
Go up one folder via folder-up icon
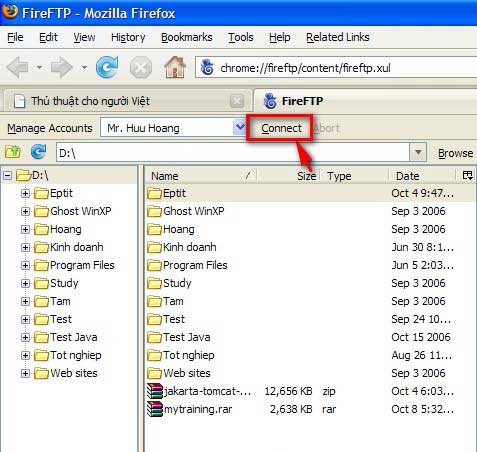click(x=13, y=152)
